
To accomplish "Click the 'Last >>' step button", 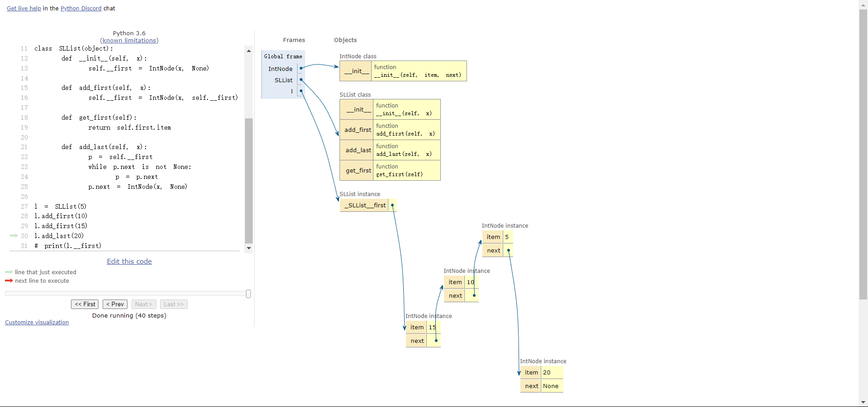I will (x=174, y=304).
